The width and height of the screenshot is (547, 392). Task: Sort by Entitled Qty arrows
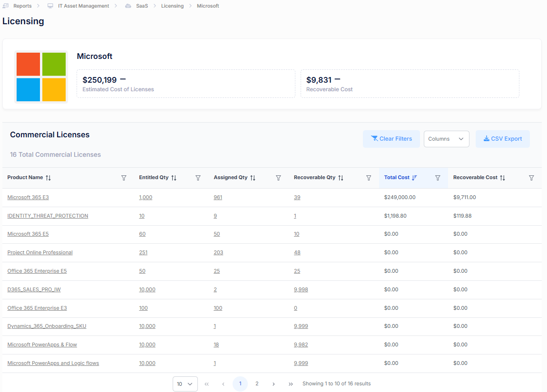coord(174,178)
